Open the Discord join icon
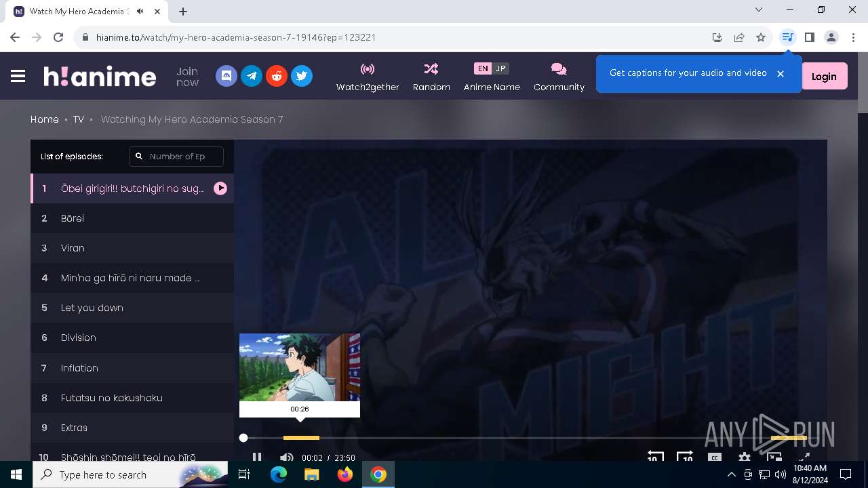This screenshot has width=868, height=488. tap(226, 76)
